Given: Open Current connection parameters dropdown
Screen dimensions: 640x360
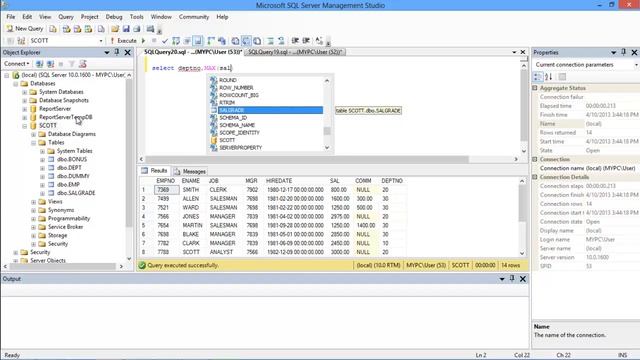Looking at the screenshot, I should [636, 65].
